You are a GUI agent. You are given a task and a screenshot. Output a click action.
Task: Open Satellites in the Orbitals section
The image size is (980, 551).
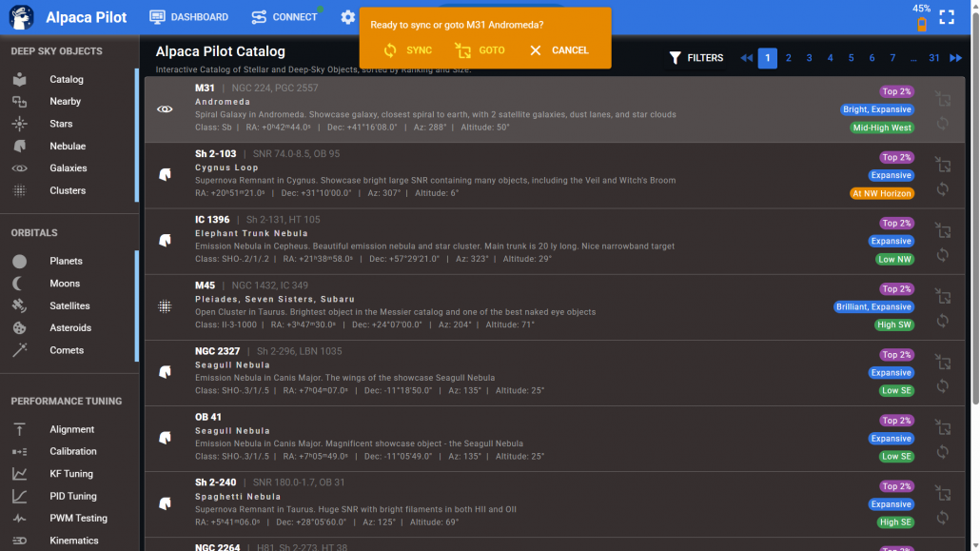pos(69,305)
